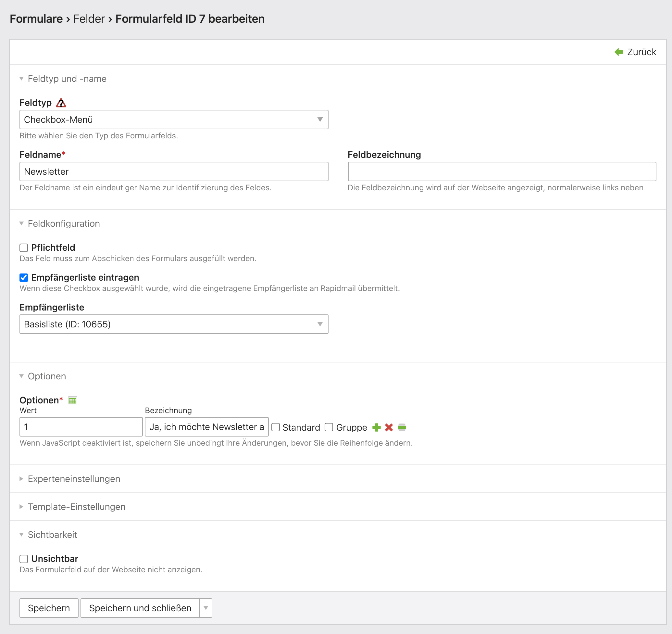Click the Speichern button
This screenshot has width=672, height=634.
(49, 608)
